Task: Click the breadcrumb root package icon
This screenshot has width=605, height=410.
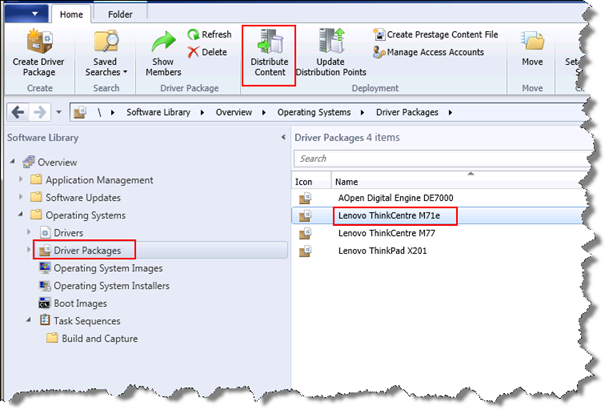Action: 80,113
